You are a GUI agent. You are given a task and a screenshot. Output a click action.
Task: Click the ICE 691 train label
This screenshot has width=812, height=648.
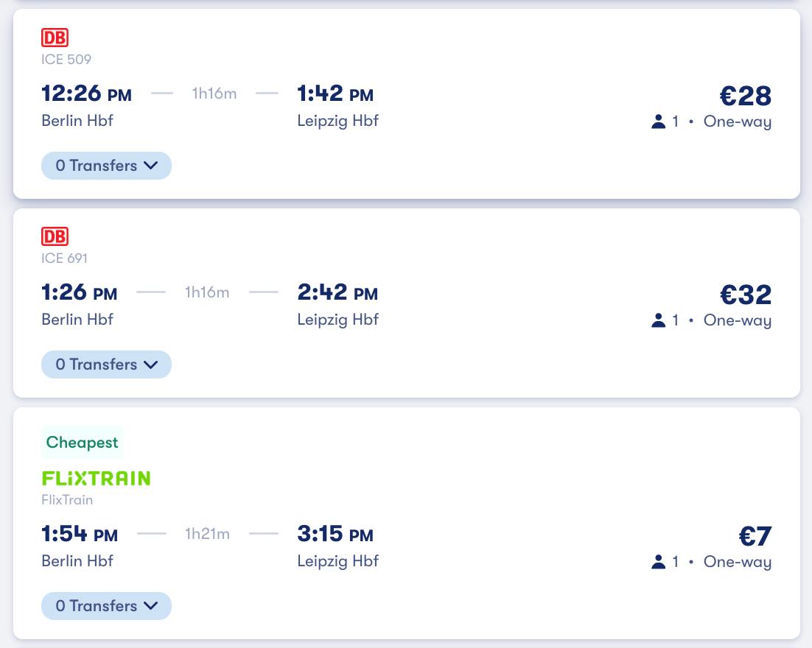coord(65,258)
